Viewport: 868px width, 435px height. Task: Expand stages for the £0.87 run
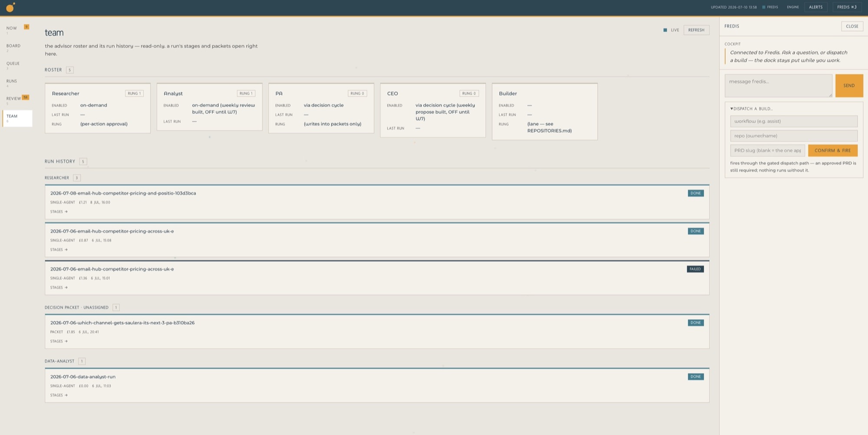click(59, 250)
